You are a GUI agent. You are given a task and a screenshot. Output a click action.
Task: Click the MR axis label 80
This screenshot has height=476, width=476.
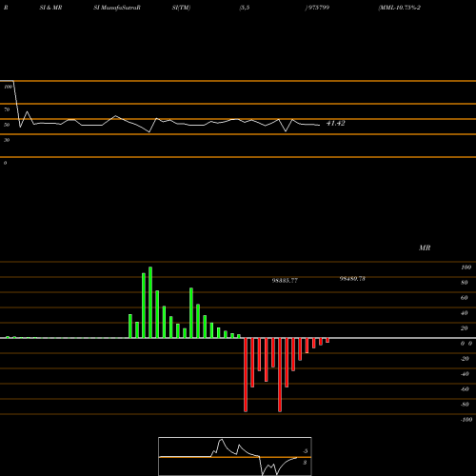[x=465, y=283]
